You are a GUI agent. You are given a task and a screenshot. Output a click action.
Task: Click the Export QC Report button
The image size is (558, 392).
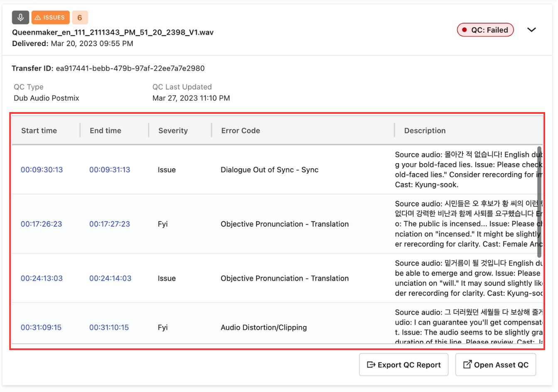tap(403, 365)
